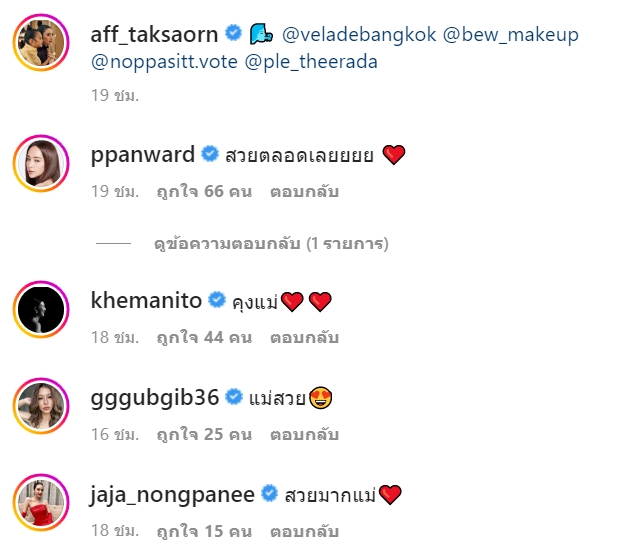
Task: Click verified badge next to gggubgib36
Action: (x=234, y=397)
